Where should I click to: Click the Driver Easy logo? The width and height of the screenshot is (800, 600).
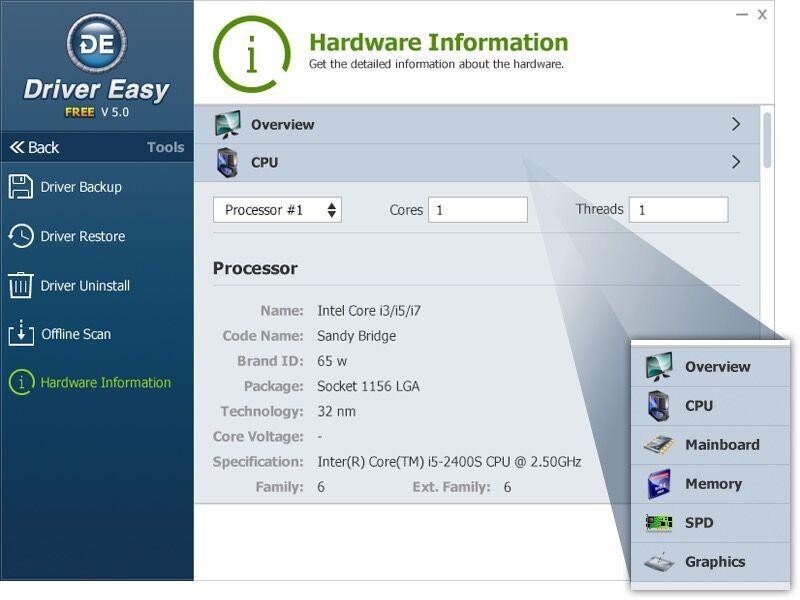(95, 45)
